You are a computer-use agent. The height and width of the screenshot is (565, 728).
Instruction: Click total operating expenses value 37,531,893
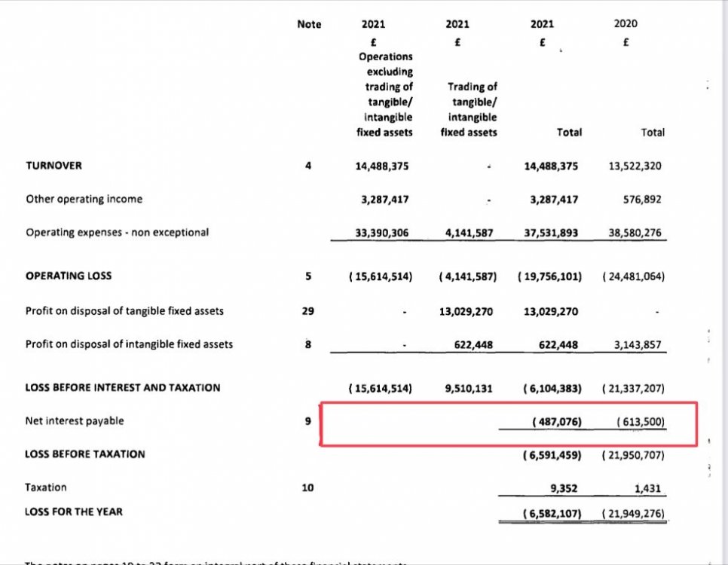tap(551, 233)
